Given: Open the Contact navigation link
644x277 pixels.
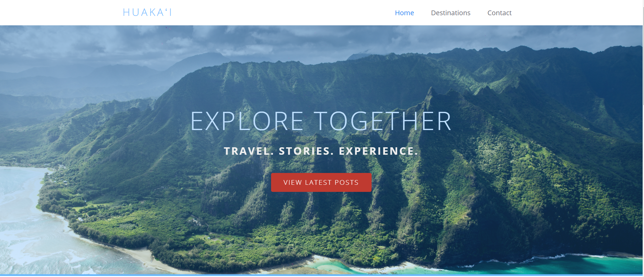Looking at the screenshot, I should [499, 13].
